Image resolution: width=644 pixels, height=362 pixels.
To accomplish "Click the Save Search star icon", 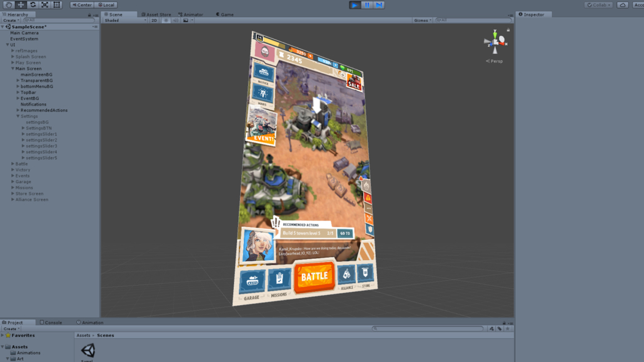I will click(508, 329).
